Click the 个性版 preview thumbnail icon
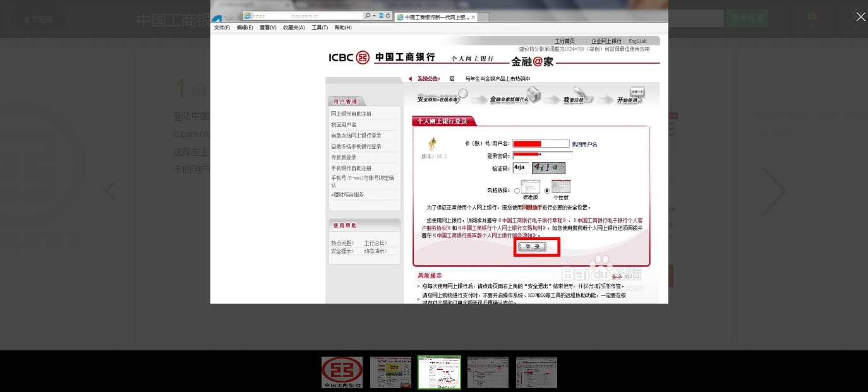Image resolution: width=868 pixels, height=392 pixels. click(561, 186)
